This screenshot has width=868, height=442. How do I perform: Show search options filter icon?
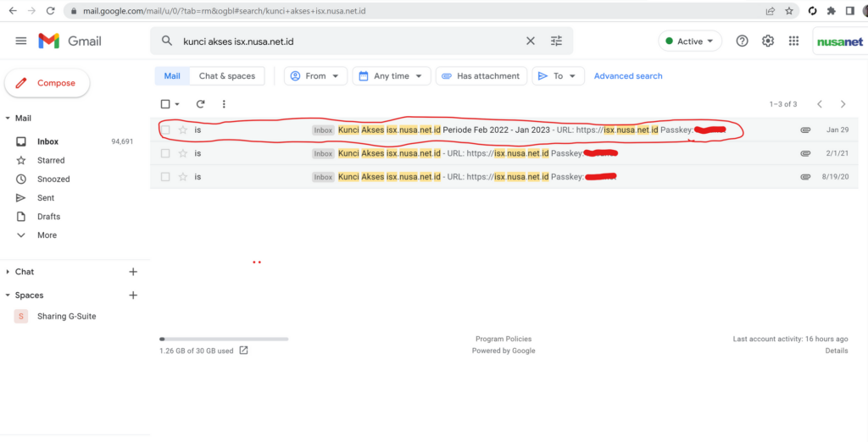coord(556,41)
